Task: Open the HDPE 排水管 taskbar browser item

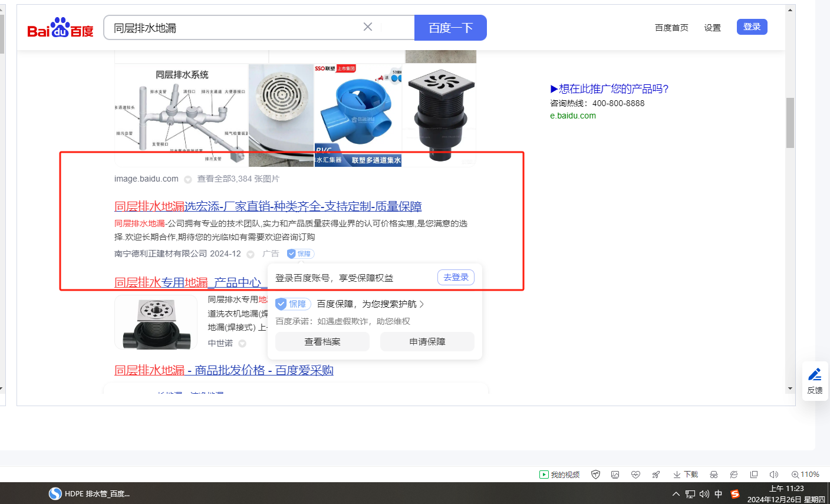Action: coord(90,493)
